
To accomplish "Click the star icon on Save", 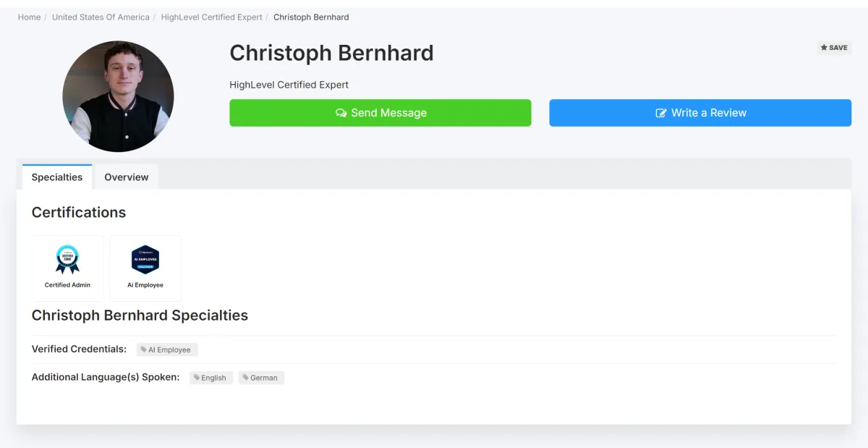I will tap(824, 48).
